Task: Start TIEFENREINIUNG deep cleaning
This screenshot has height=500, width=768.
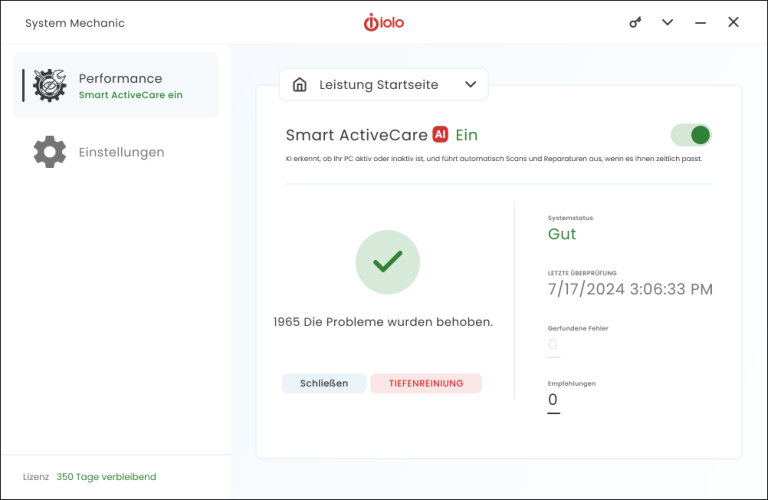Action: 426,383
